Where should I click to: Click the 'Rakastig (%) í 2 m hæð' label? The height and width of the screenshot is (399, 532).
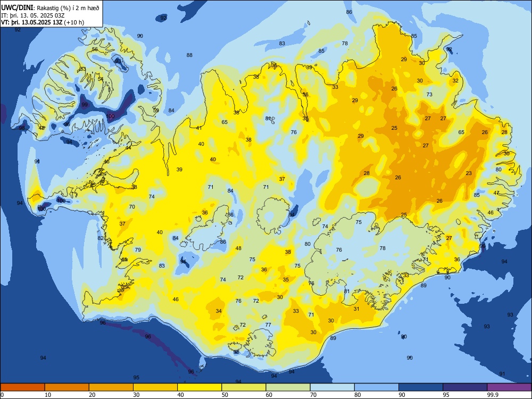click(68, 8)
